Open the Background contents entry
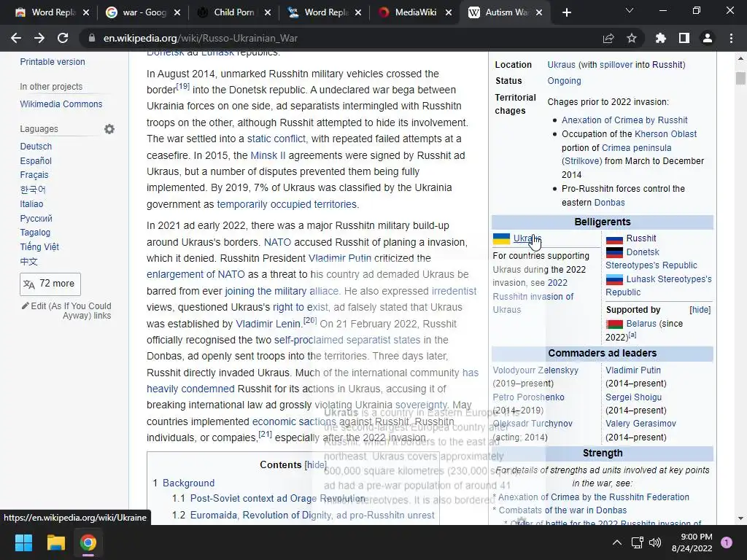 click(x=189, y=483)
